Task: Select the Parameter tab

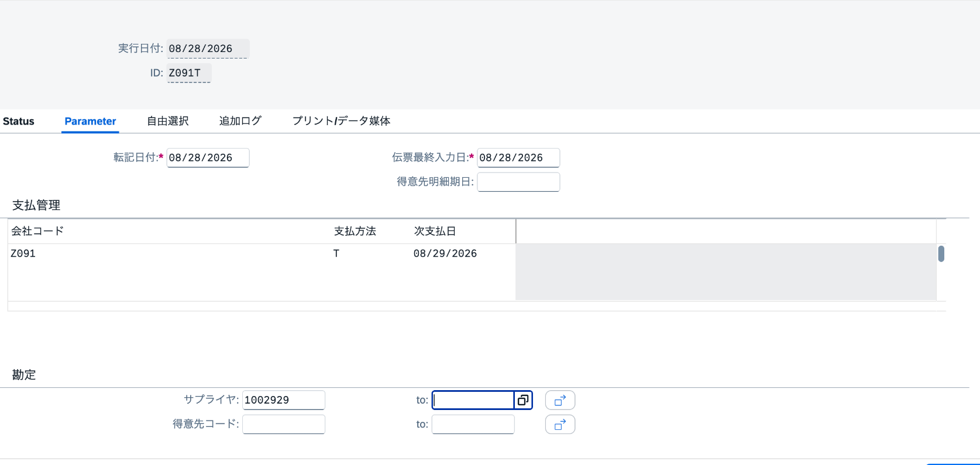Action: click(x=90, y=121)
